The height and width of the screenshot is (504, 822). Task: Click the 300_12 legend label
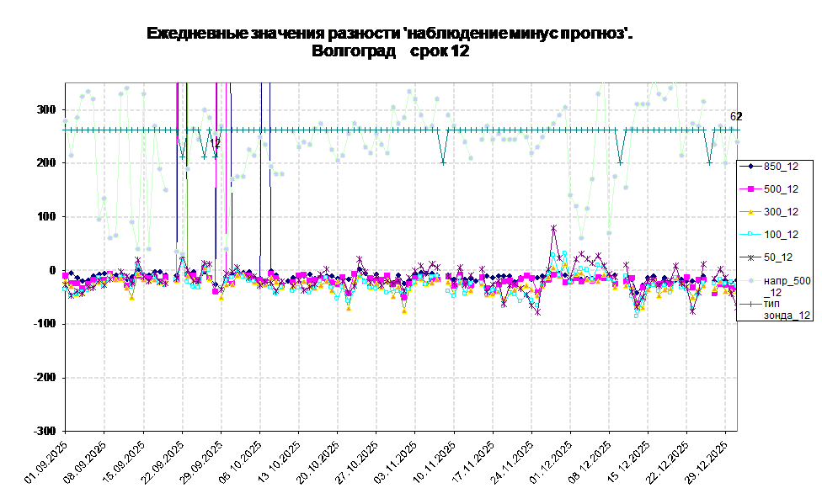tap(781, 211)
